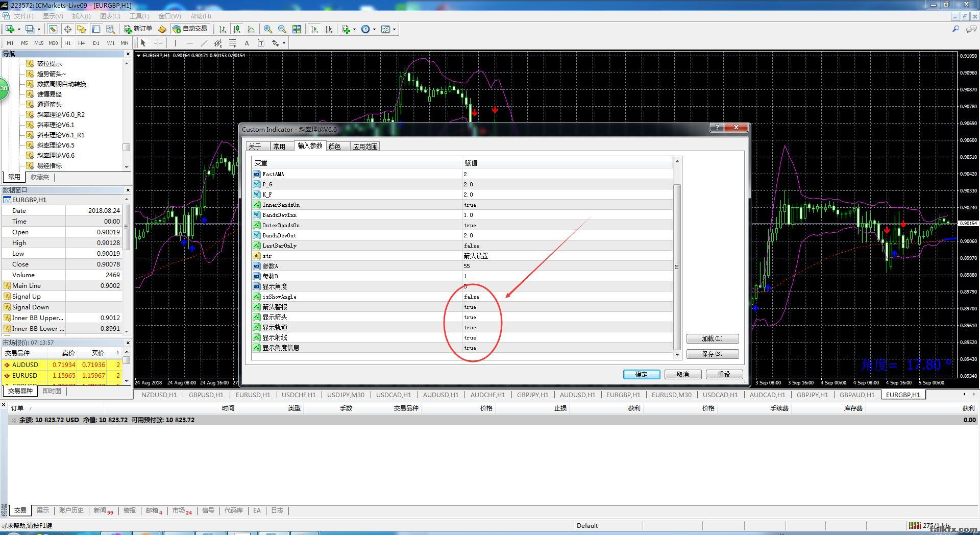Switch timeframe to H4
Viewport: 980px width, 535px height.
pyautogui.click(x=82, y=43)
